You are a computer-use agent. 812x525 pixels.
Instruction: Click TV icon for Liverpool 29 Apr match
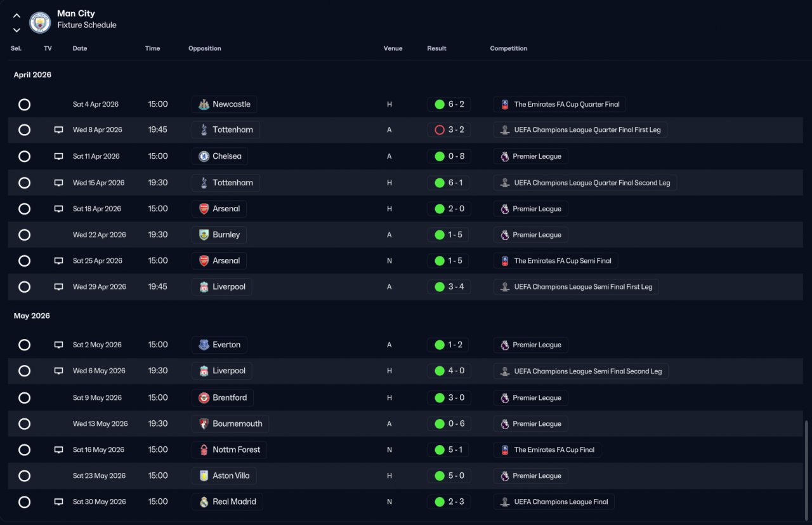[58, 287]
